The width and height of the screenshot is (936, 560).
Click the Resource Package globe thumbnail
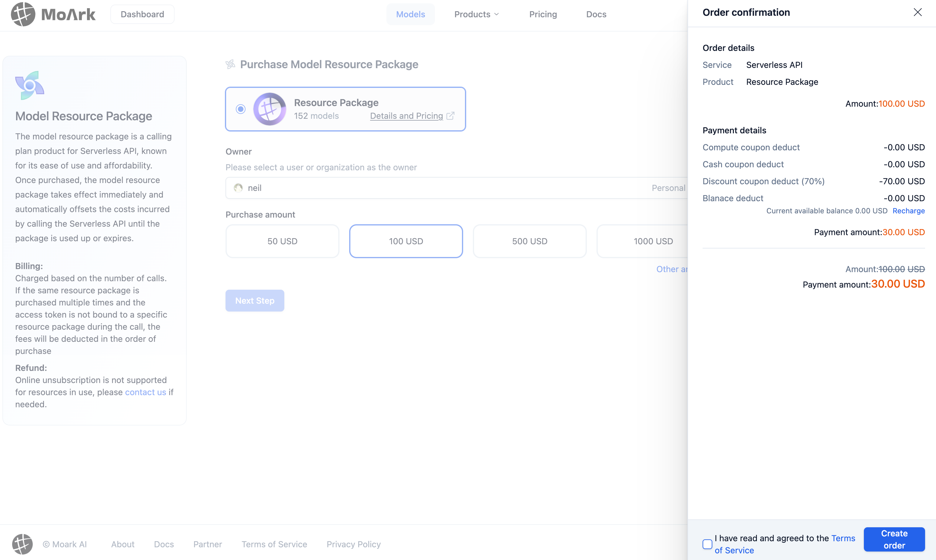click(x=269, y=109)
